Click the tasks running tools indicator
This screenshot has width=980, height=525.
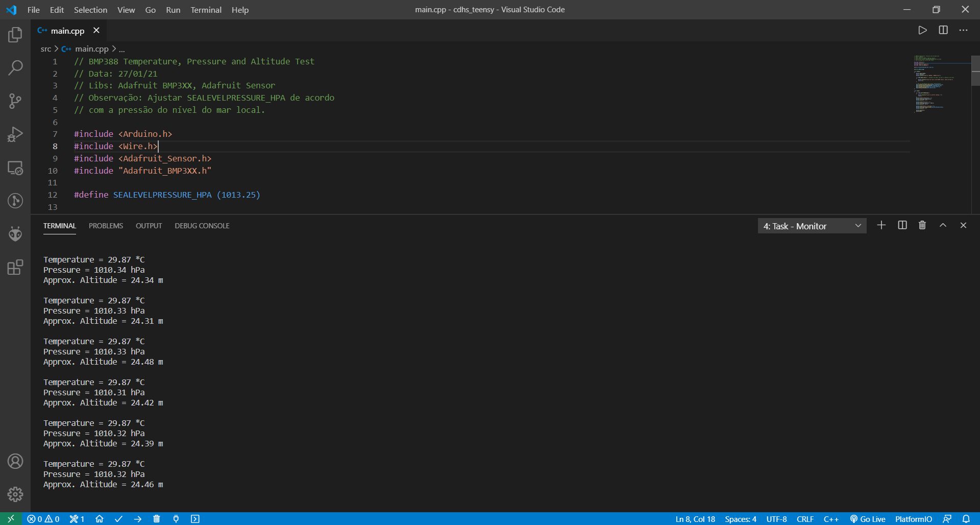click(77, 519)
